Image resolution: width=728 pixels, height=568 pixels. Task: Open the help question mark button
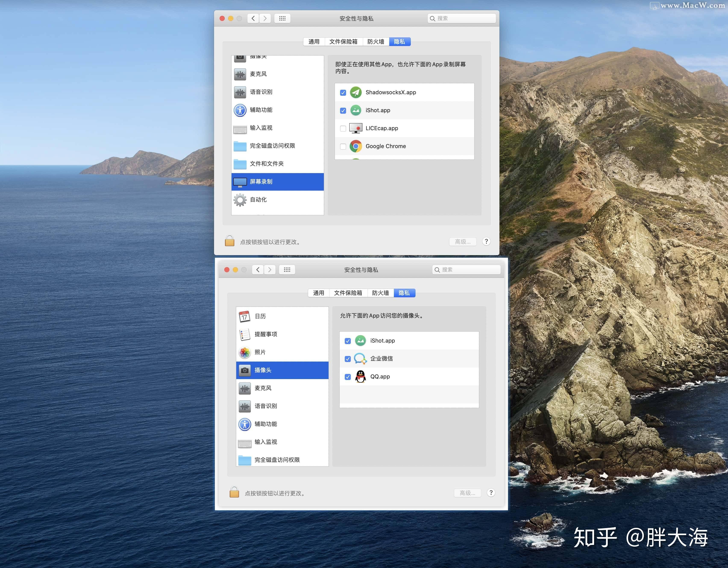[x=486, y=241]
